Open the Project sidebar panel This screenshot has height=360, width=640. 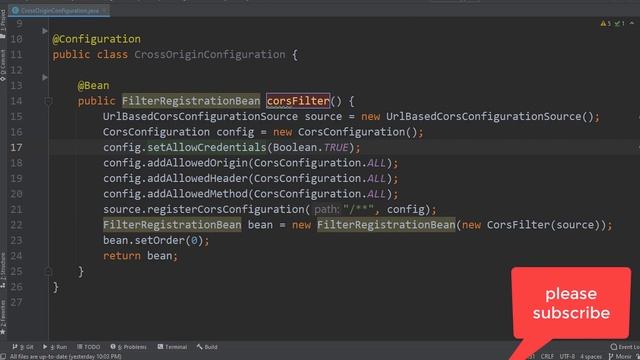[x=3, y=24]
